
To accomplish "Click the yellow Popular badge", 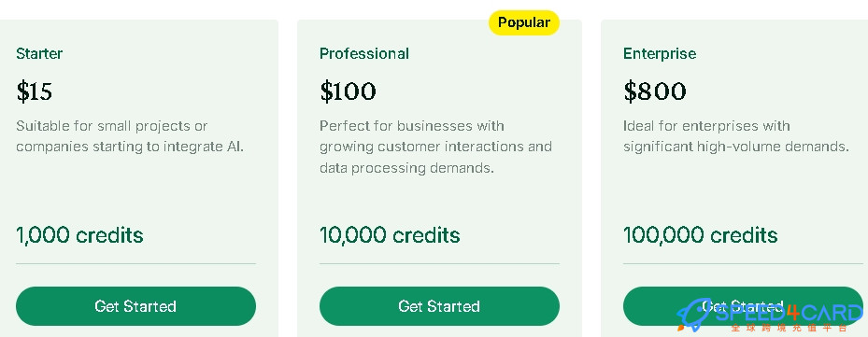I will click(523, 22).
